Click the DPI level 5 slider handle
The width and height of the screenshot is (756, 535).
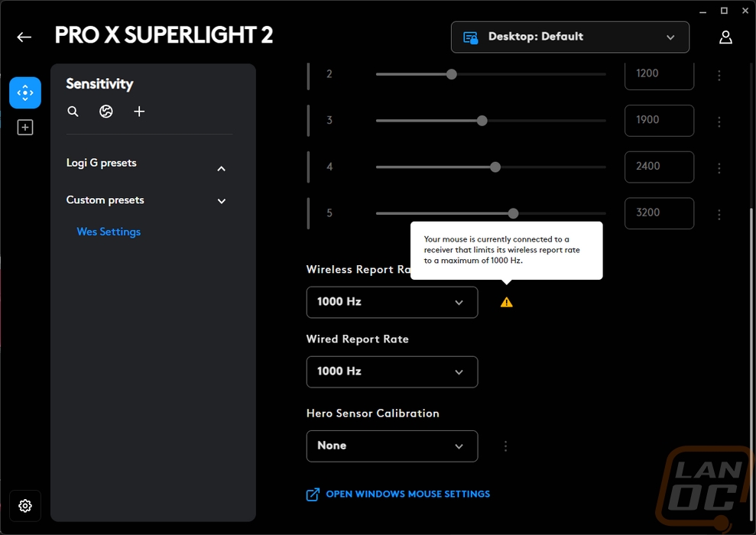click(x=513, y=213)
